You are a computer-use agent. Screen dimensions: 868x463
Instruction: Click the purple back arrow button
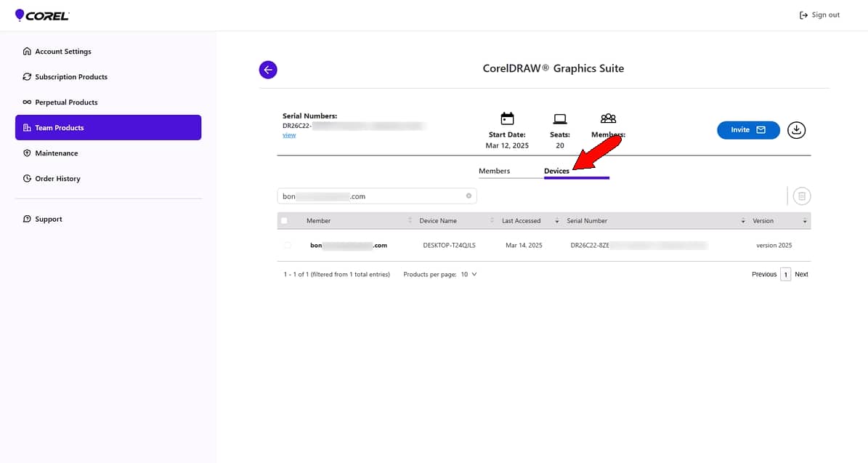coord(268,70)
